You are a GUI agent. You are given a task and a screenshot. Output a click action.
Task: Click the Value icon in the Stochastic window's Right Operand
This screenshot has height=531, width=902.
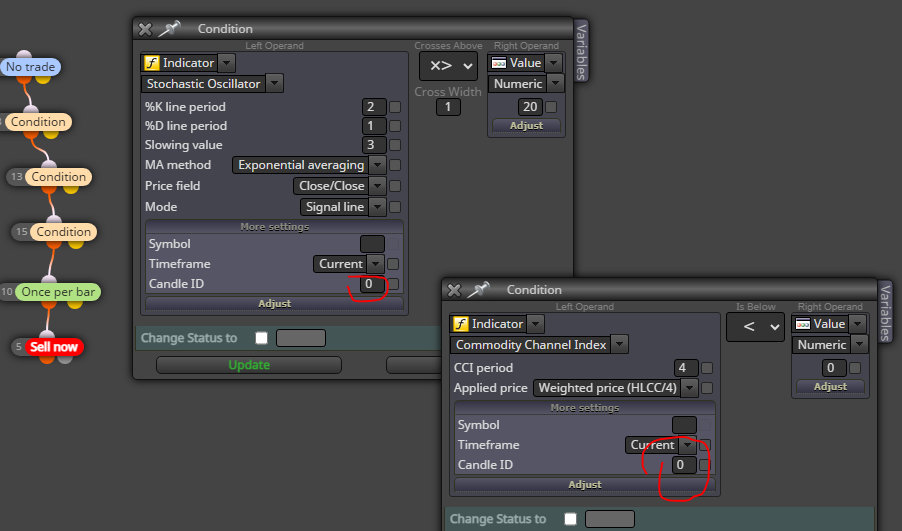[499, 63]
